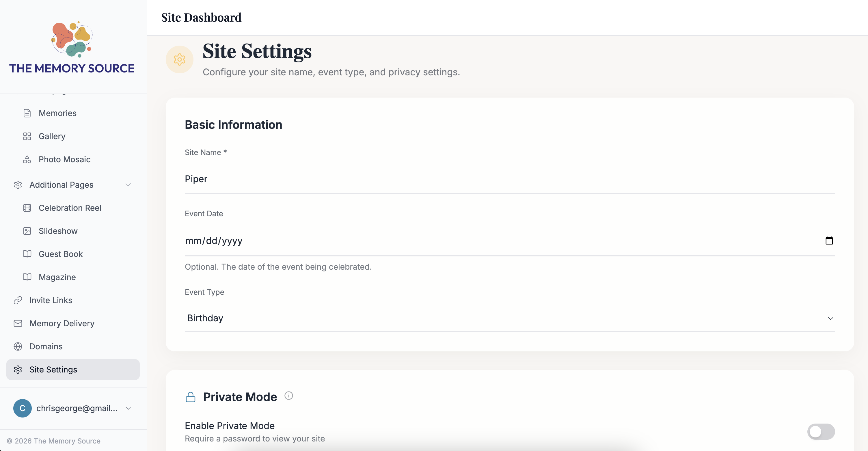Click the Memories document icon
868x451 pixels.
tap(27, 113)
